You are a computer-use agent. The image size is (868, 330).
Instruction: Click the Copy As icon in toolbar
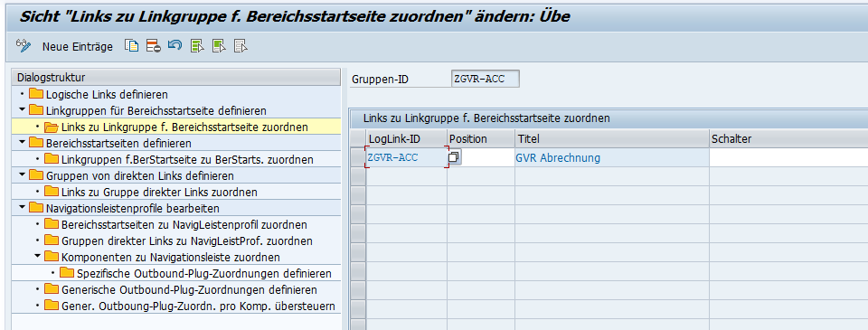click(x=131, y=46)
